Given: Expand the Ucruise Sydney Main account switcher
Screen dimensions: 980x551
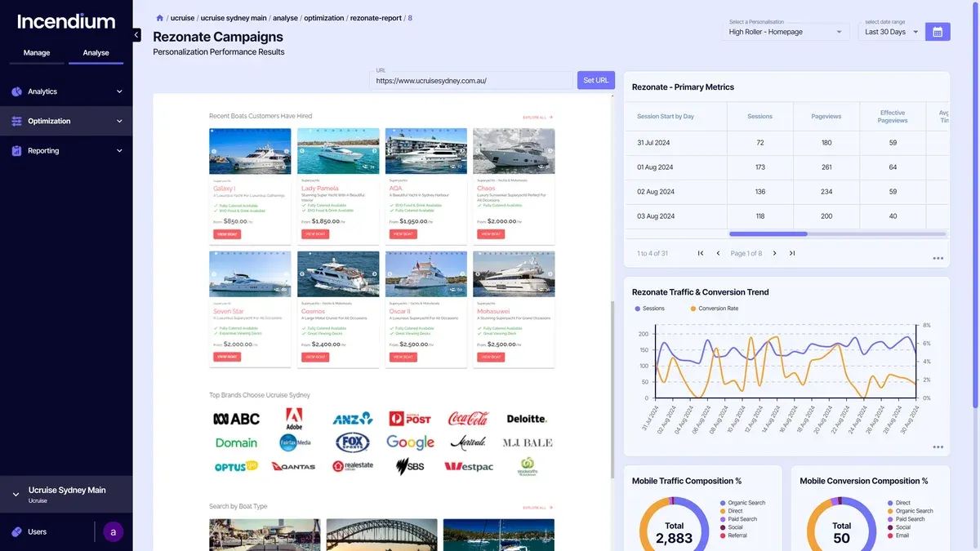Looking at the screenshot, I should [16, 494].
